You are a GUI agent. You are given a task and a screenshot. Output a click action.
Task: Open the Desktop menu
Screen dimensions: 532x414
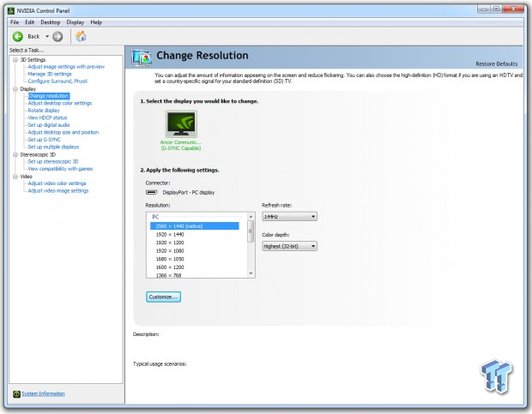click(x=51, y=22)
